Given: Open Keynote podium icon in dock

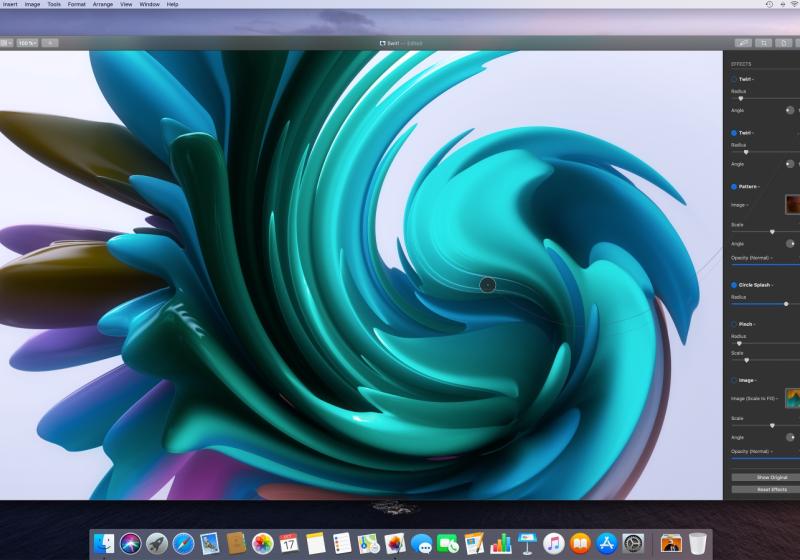Looking at the screenshot, I should click(x=527, y=544).
